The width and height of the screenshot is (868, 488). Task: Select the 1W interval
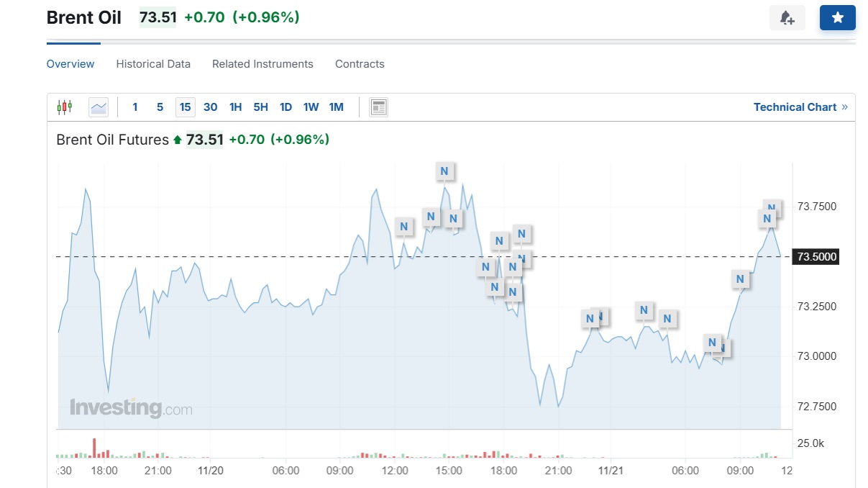coord(311,107)
